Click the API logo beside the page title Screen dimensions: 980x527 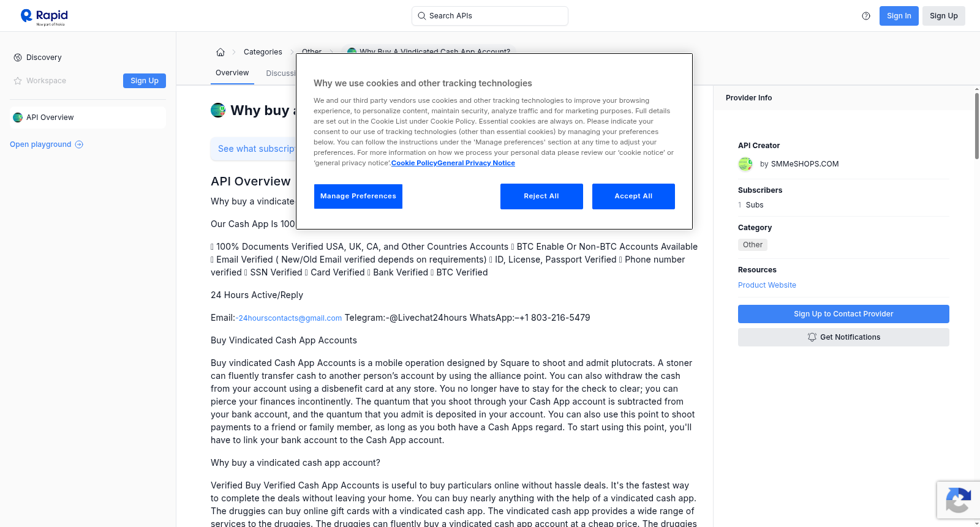(218, 110)
